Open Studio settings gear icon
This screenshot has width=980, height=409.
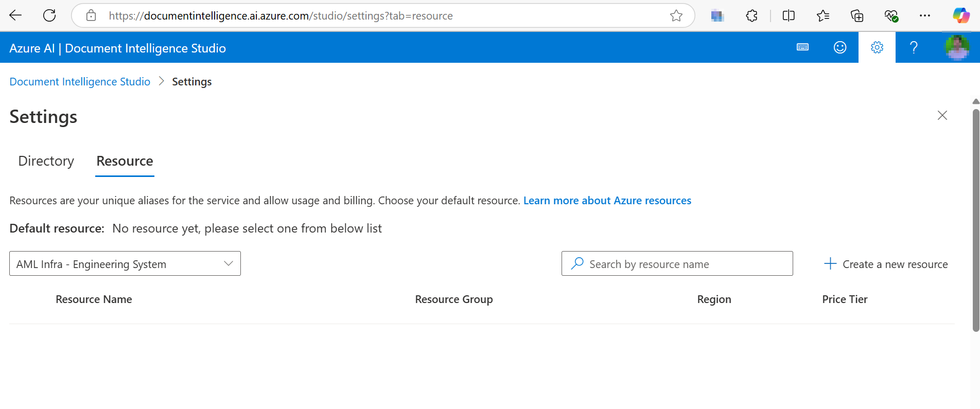(877, 47)
